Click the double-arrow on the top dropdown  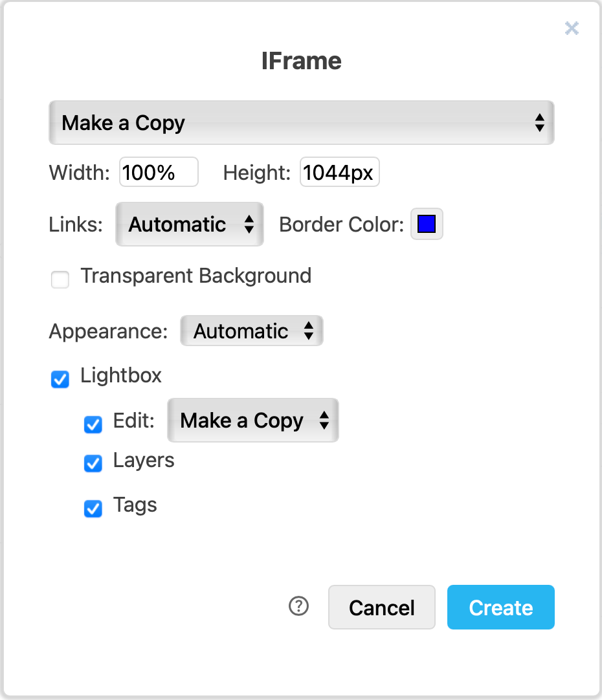(x=541, y=123)
